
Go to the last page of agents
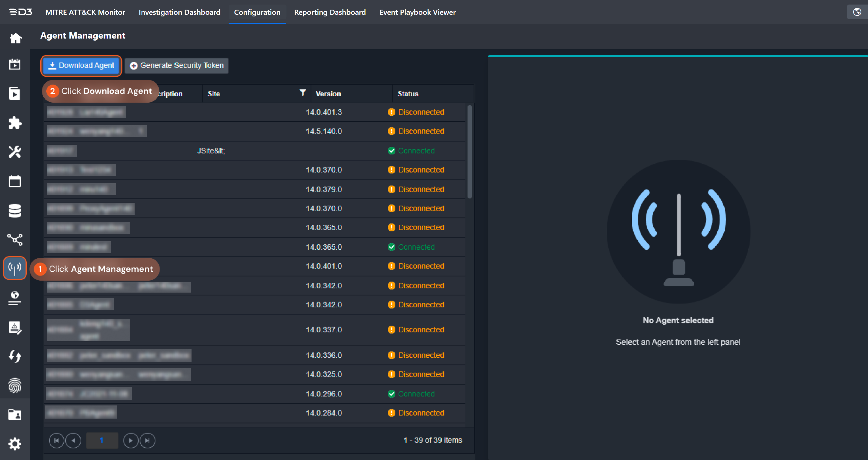pyautogui.click(x=147, y=440)
